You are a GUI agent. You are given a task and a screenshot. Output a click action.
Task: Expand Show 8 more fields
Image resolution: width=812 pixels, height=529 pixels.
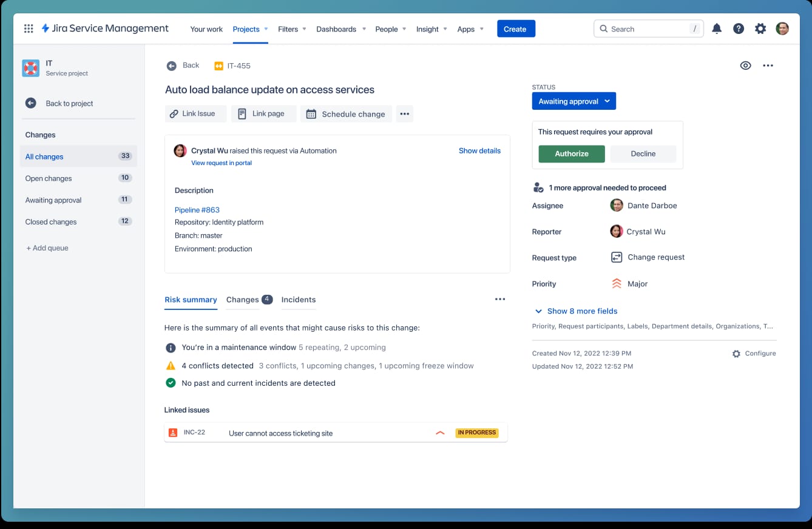tap(576, 311)
